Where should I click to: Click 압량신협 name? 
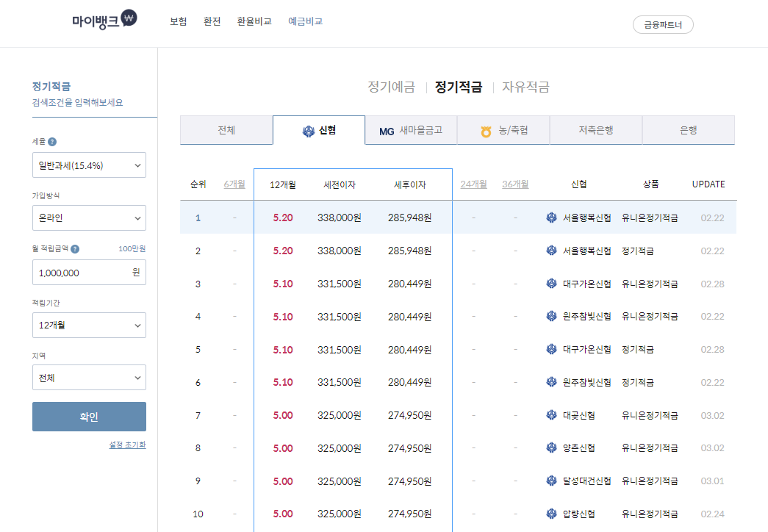(x=579, y=514)
